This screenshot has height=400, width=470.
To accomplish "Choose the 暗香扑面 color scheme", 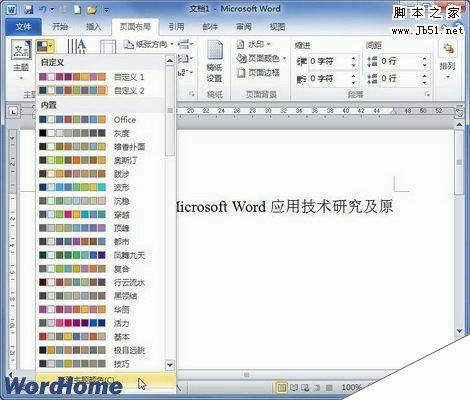I will (100, 147).
